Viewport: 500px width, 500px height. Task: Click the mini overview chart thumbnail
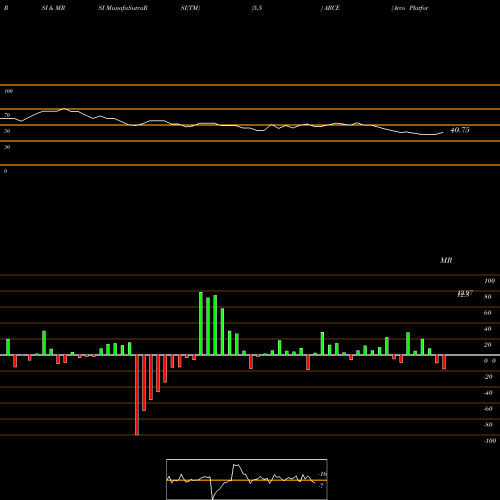click(x=247, y=479)
